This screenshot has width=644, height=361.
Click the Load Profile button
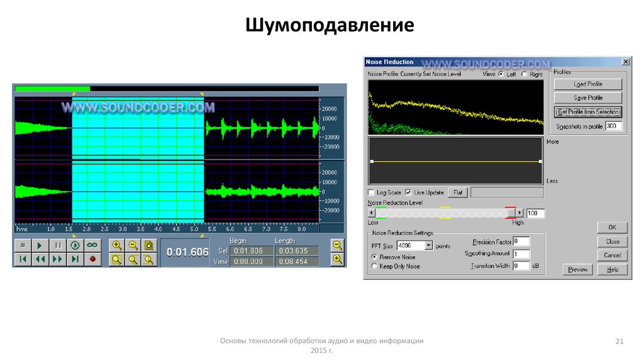[x=588, y=84]
